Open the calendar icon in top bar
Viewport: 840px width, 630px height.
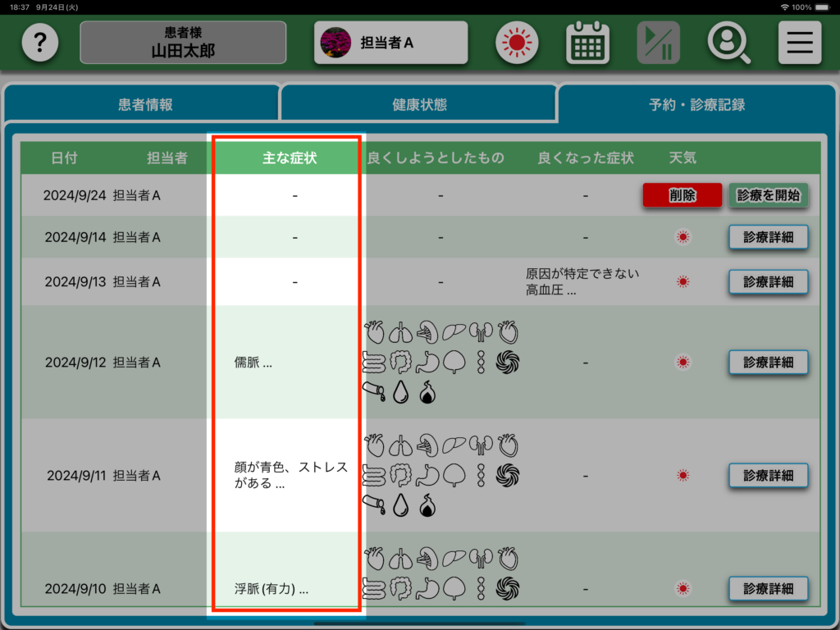[587, 43]
